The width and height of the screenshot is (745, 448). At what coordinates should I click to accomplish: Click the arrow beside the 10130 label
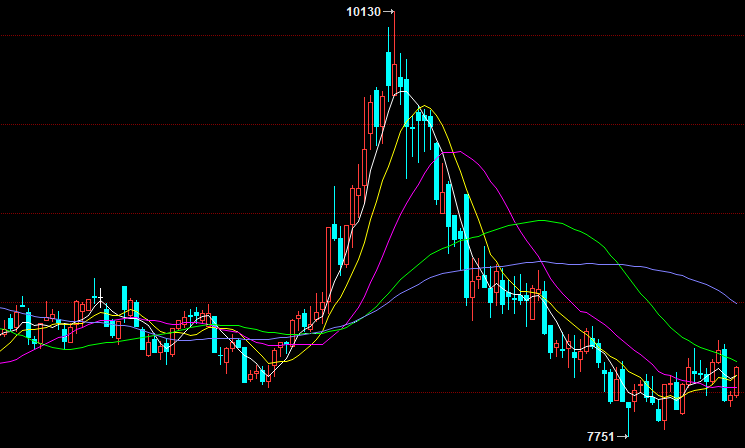389,12
